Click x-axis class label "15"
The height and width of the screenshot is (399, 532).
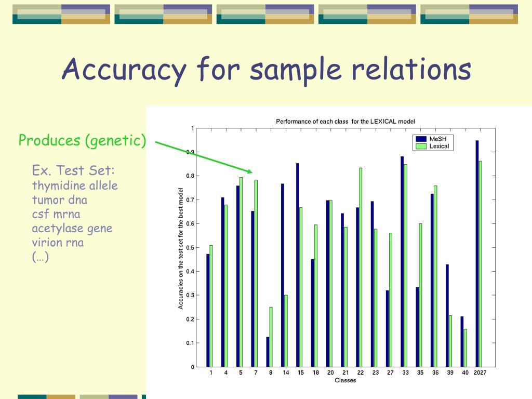[x=301, y=373]
